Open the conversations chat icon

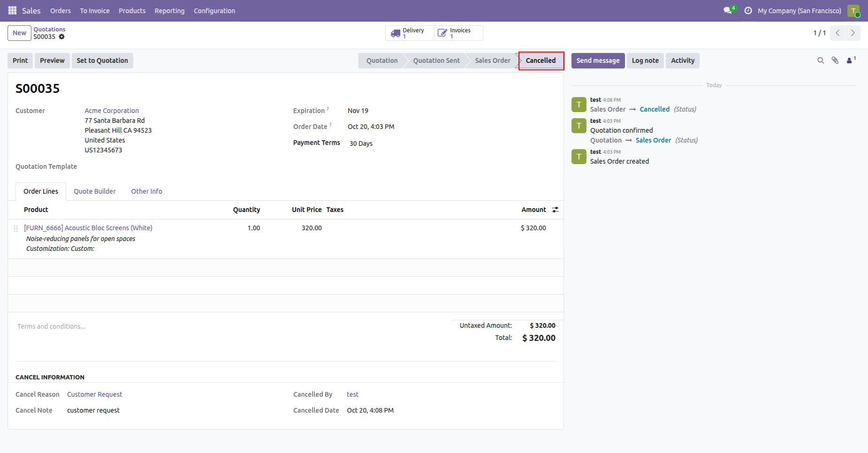pyautogui.click(x=729, y=10)
